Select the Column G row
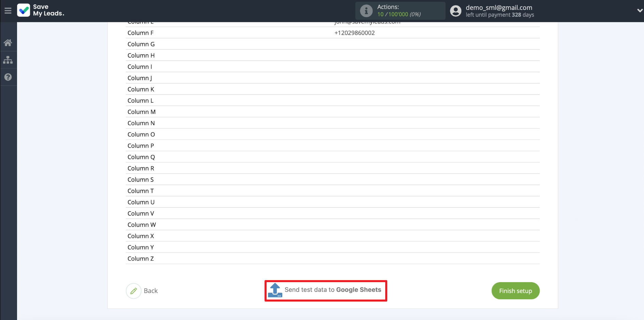This screenshot has width=644, height=320. [333, 44]
